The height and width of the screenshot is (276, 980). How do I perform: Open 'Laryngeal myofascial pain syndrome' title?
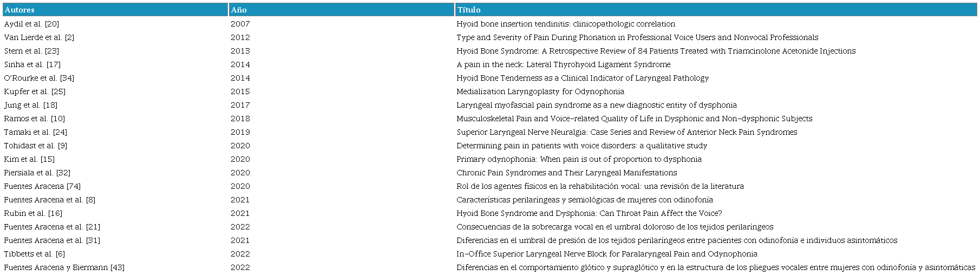(596, 105)
